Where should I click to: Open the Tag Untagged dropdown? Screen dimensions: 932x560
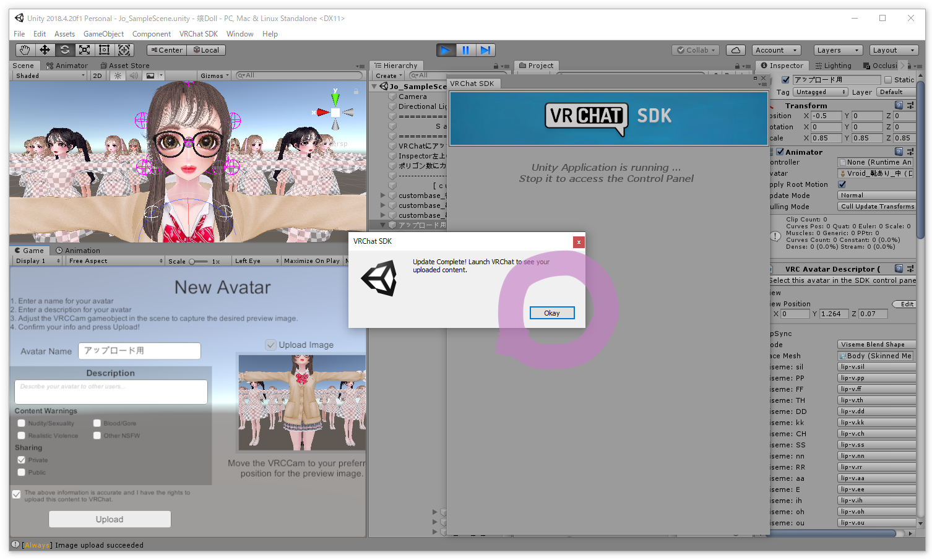pos(821,92)
